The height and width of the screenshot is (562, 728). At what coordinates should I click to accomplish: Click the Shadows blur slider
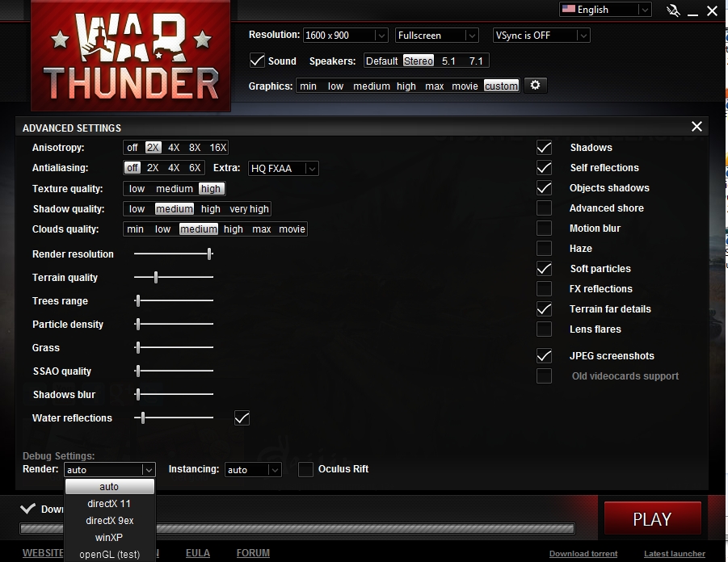coord(174,395)
